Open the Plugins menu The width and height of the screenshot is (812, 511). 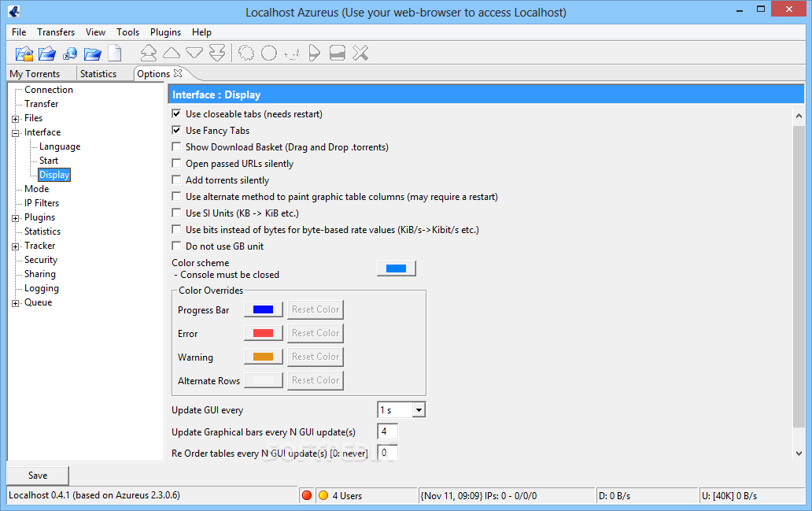(x=166, y=32)
